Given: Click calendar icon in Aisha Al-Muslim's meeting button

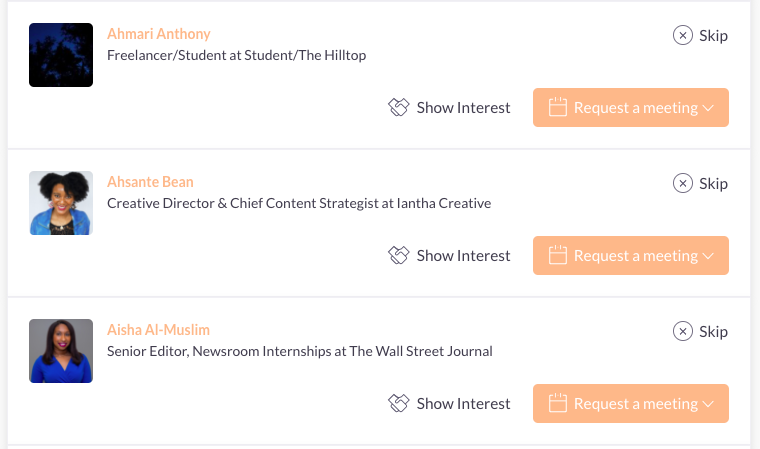Looking at the screenshot, I should pos(557,402).
